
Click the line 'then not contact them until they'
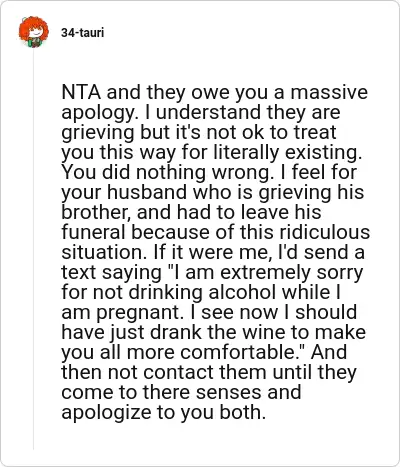[x=209, y=372]
